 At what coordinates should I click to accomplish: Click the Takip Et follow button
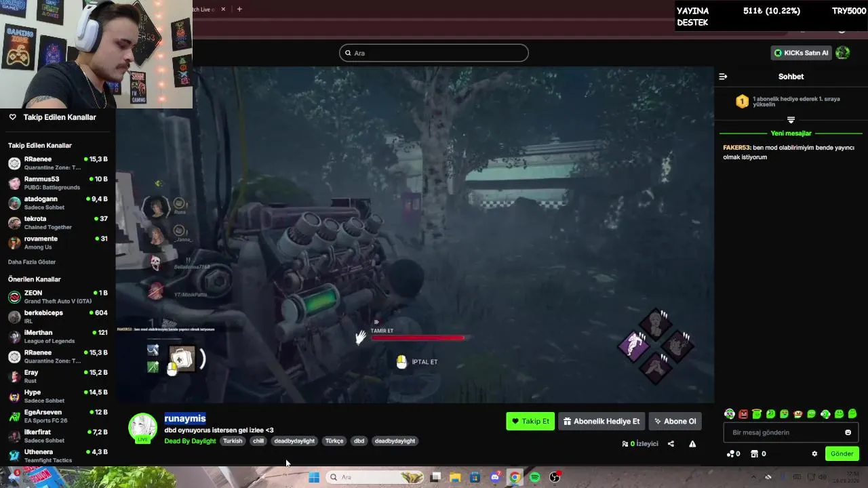(x=530, y=421)
